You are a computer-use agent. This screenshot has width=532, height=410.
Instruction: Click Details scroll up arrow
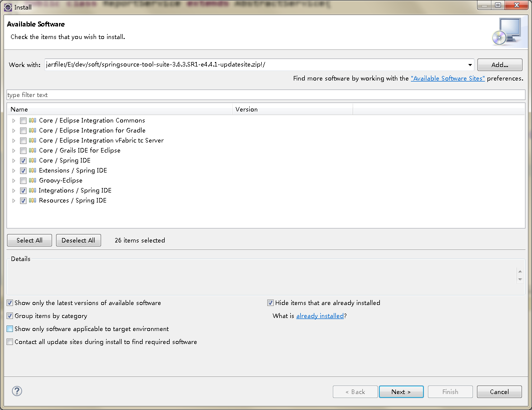point(520,271)
